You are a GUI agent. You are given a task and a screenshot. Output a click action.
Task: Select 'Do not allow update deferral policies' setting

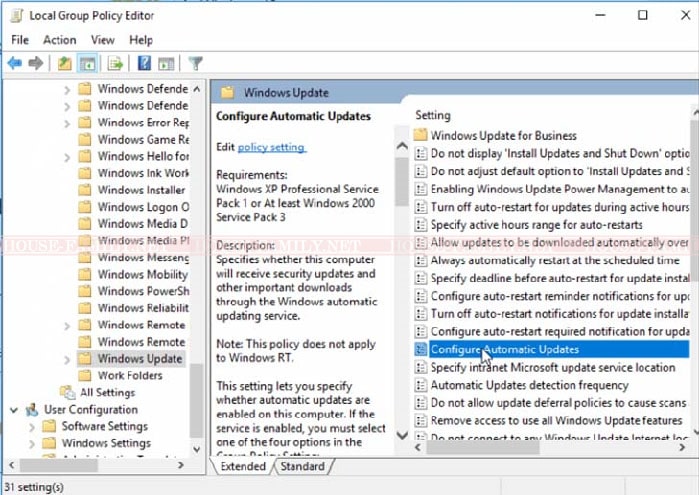558,403
